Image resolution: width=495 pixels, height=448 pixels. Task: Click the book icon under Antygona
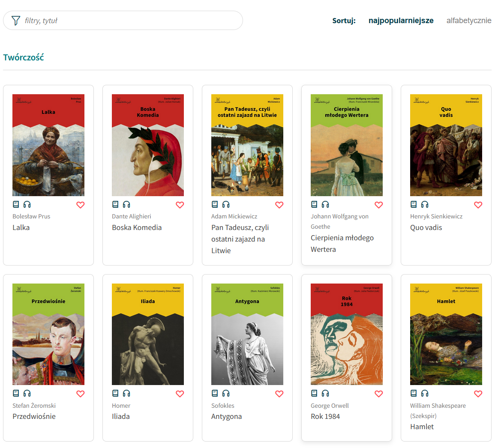[215, 393]
